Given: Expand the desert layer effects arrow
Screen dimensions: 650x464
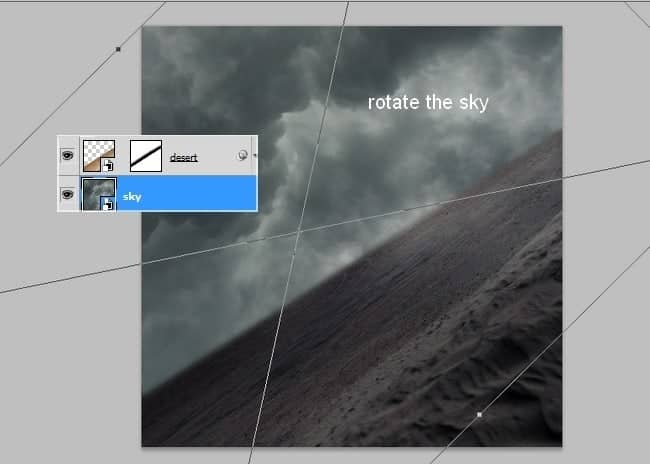Looking at the screenshot, I should point(255,155).
